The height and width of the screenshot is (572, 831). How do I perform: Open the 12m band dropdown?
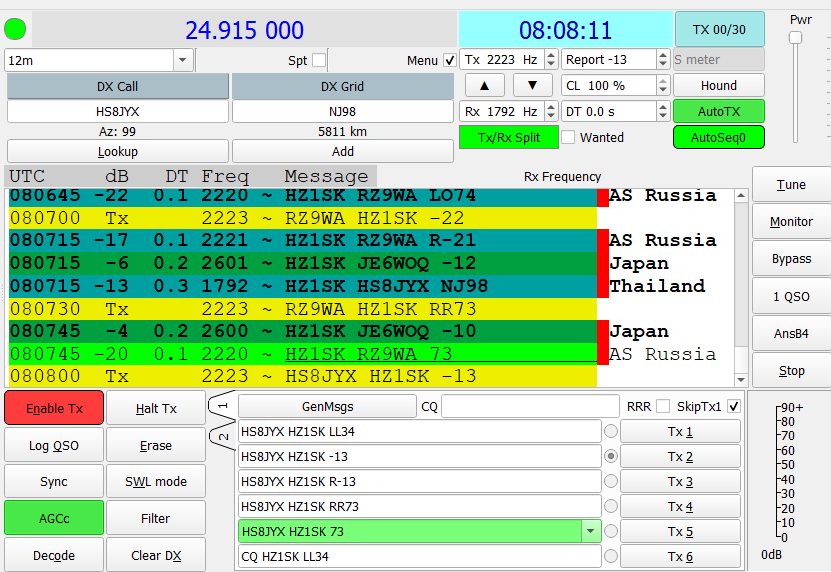[182, 60]
